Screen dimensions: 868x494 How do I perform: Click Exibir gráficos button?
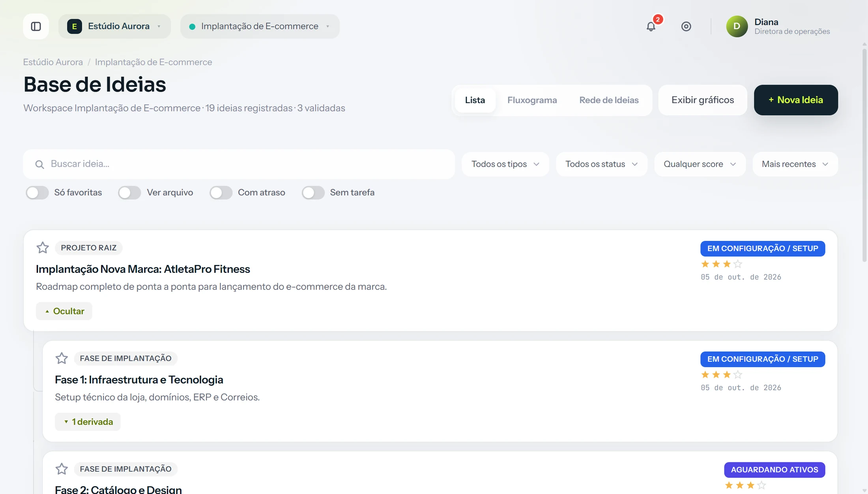pyautogui.click(x=703, y=100)
